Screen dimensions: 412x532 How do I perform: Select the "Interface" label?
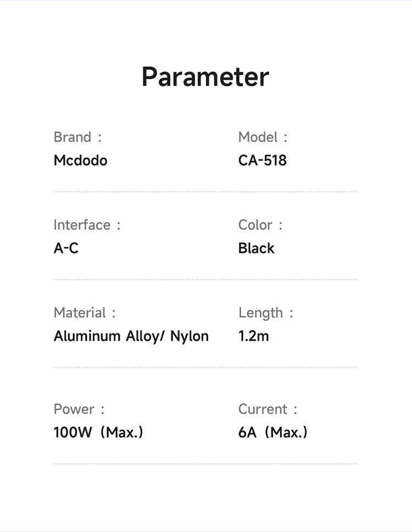pos(82,225)
